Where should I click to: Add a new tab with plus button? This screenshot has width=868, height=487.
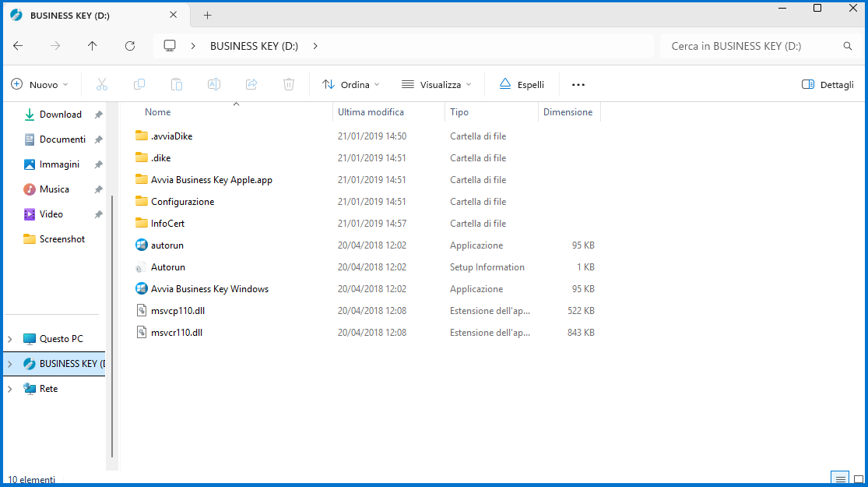coord(208,16)
